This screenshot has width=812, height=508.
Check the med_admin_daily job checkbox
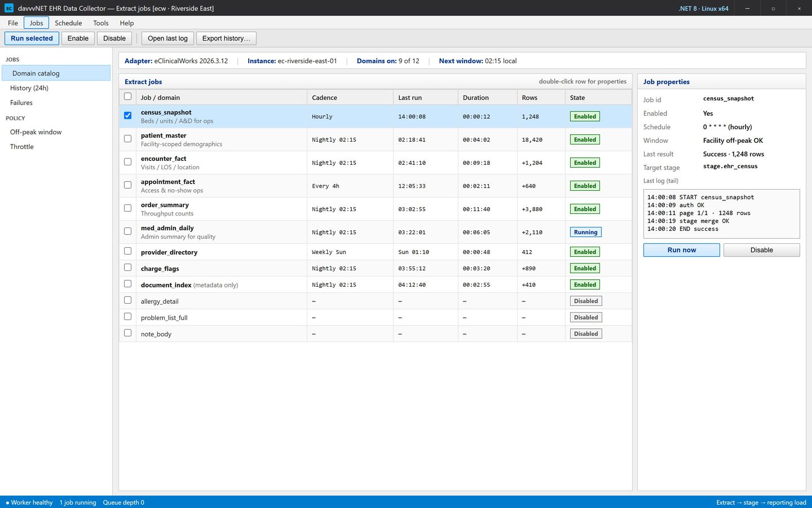(x=128, y=231)
